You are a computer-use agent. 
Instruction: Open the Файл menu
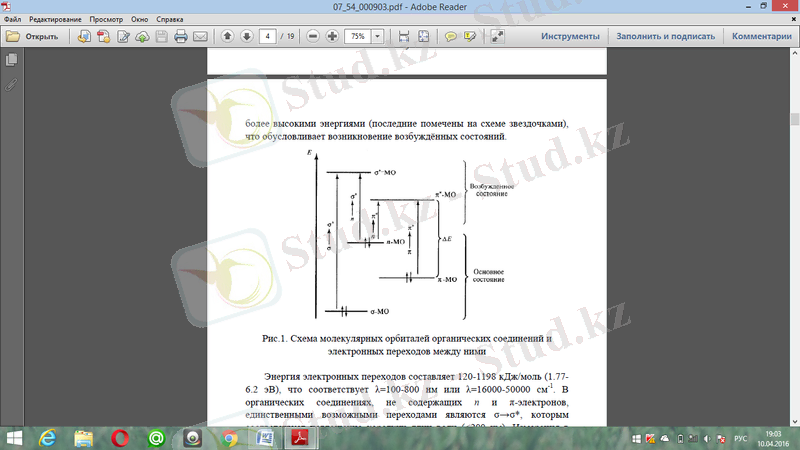(x=13, y=20)
